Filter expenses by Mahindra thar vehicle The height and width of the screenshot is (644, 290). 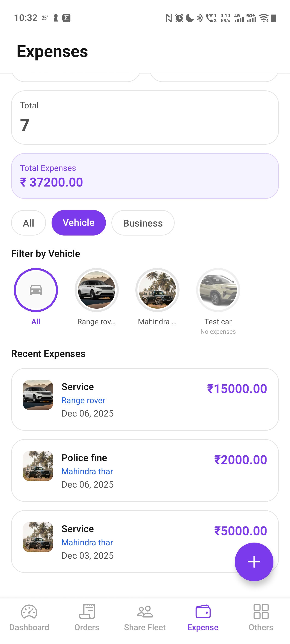(157, 290)
